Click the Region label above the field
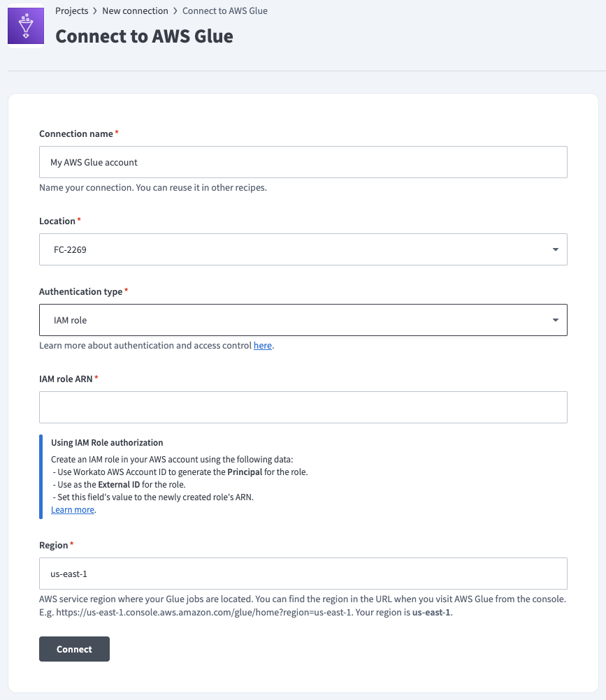Screen dimensions: 606x700 pyautogui.click(x=54, y=545)
